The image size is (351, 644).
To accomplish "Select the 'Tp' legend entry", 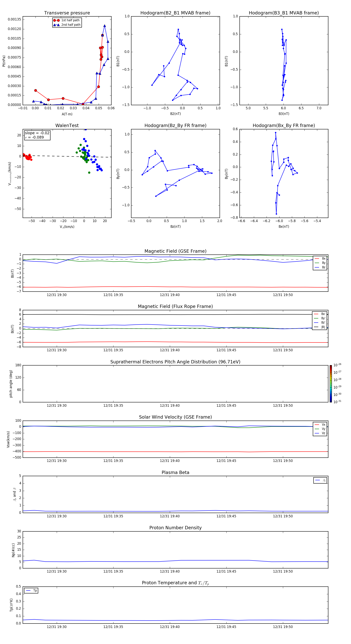I will pyautogui.click(x=31, y=591).
